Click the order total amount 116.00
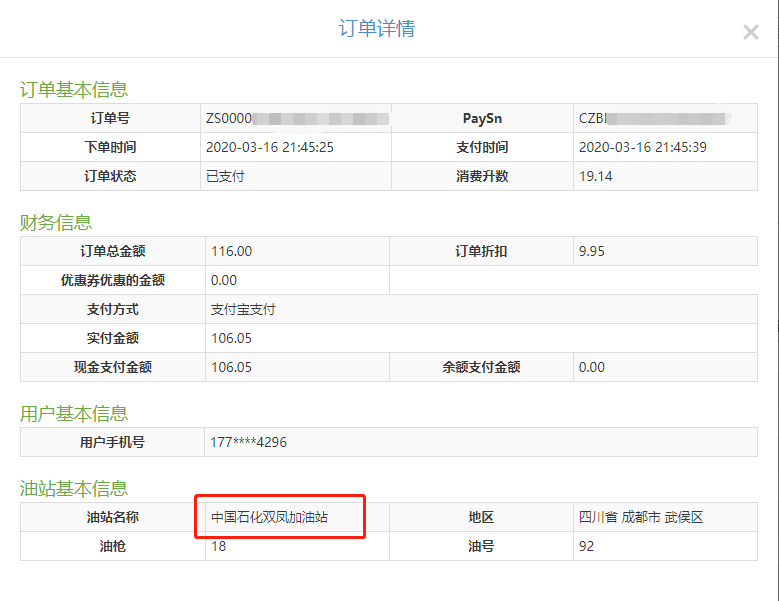Viewport: 779px width, 601px height. click(231, 251)
